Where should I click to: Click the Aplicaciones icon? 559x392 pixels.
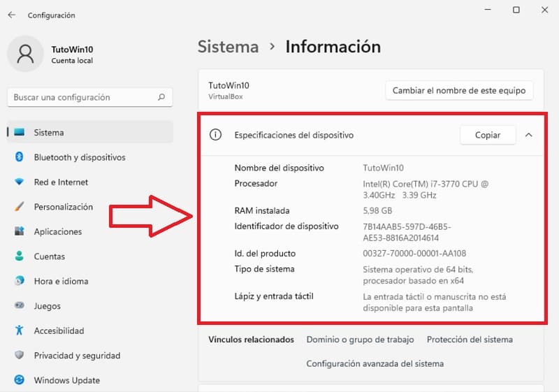click(x=20, y=231)
